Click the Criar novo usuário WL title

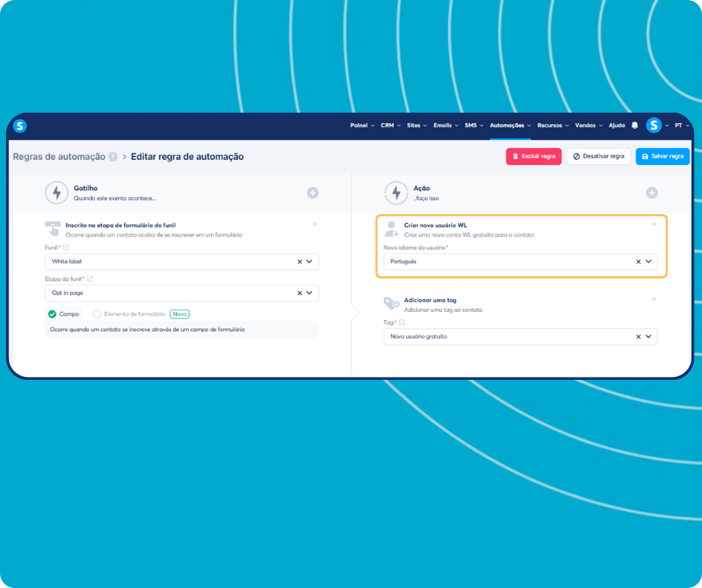pos(435,225)
